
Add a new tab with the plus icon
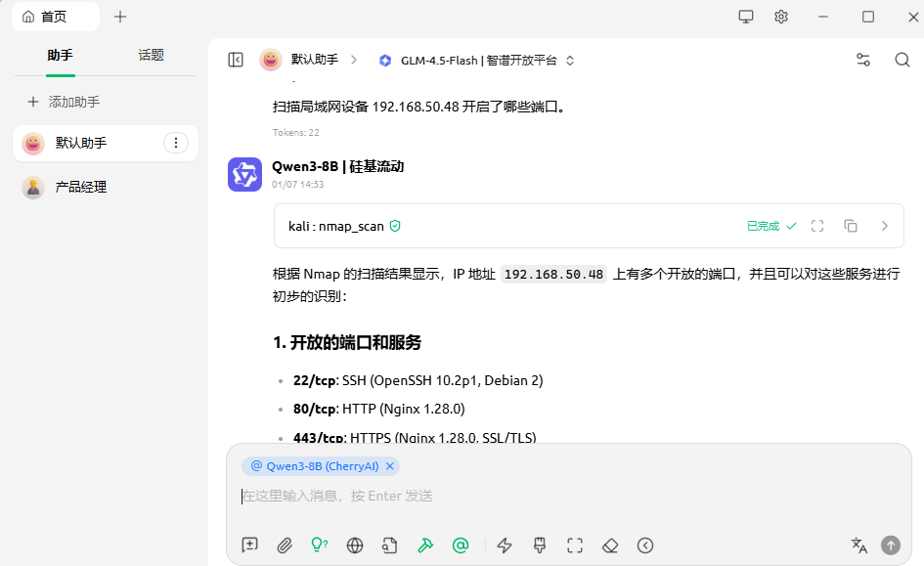[120, 17]
